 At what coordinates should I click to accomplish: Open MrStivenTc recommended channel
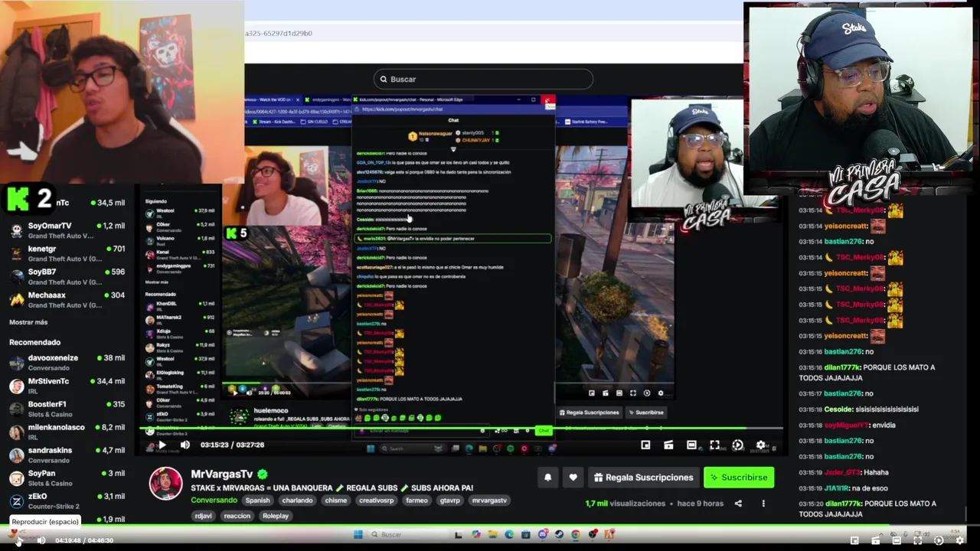(x=67, y=386)
